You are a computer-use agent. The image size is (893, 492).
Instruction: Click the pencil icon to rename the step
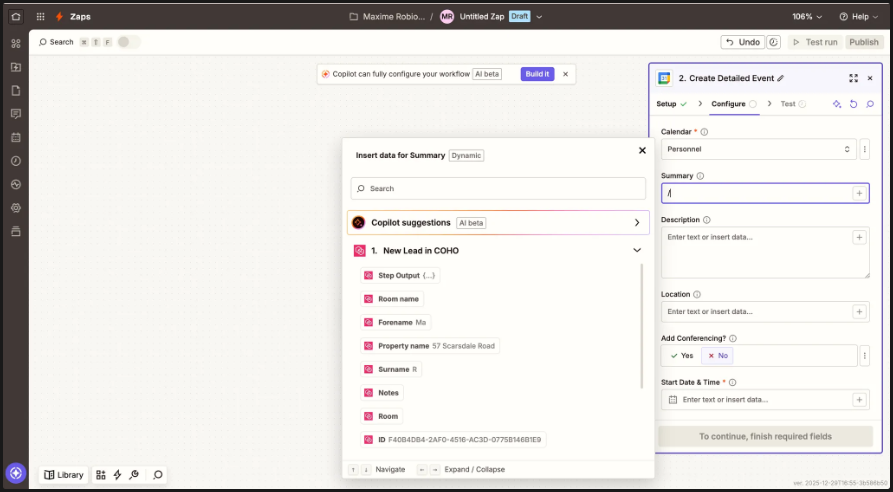[x=781, y=78]
